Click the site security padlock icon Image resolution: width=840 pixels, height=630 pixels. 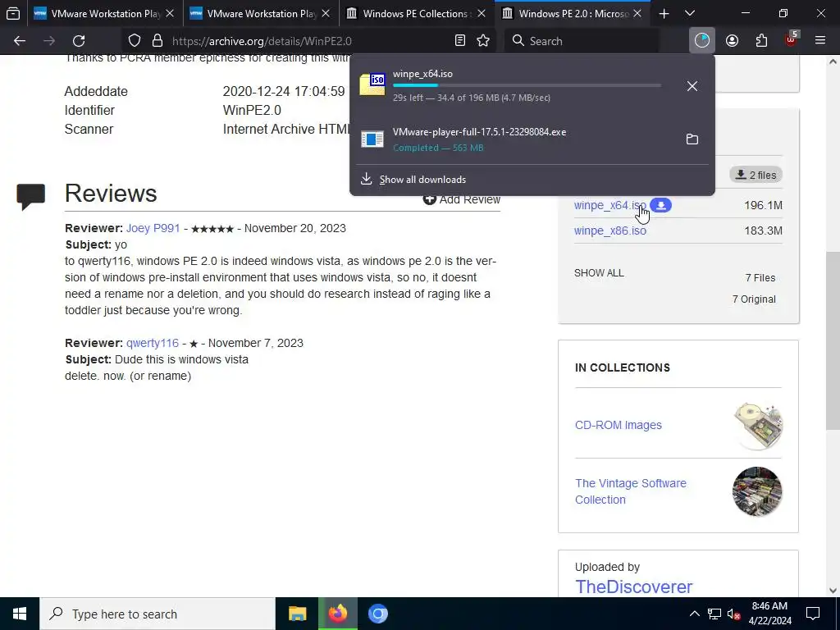tap(157, 41)
